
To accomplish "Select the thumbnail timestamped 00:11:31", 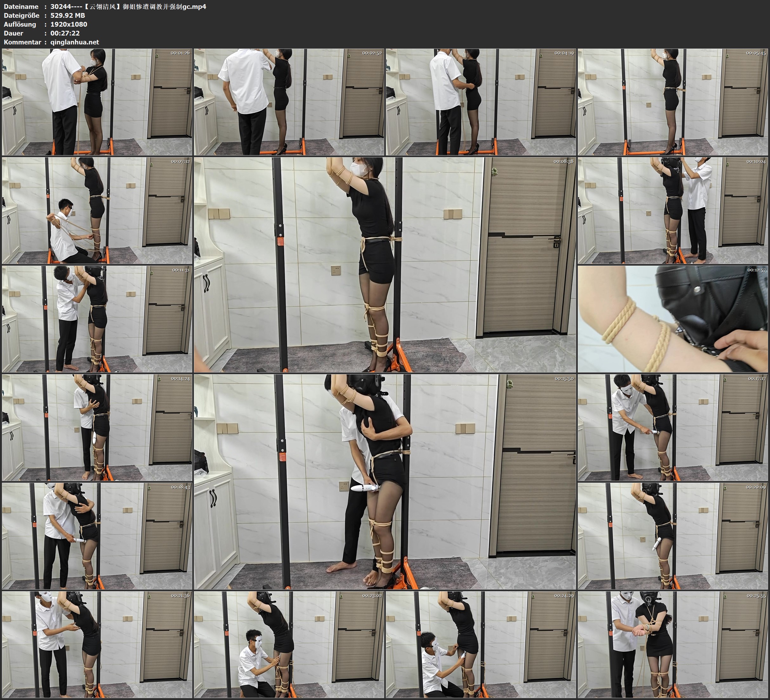I will 97,319.
